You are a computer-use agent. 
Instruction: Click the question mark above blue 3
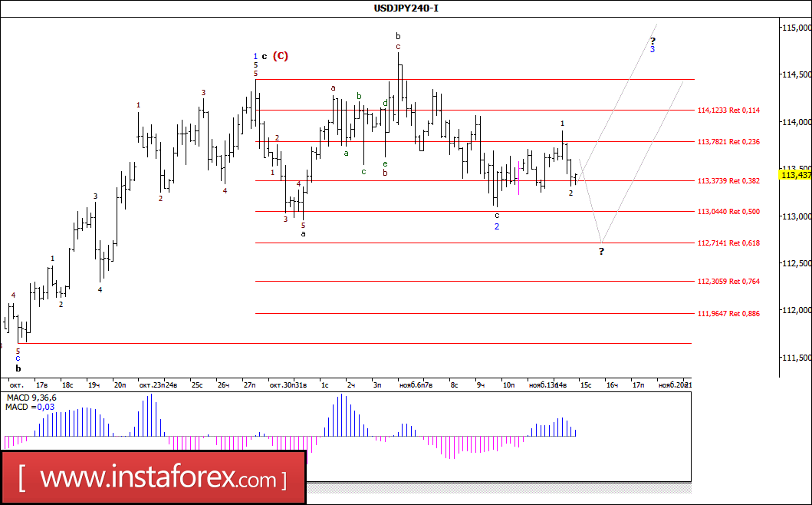pos(653,41)
